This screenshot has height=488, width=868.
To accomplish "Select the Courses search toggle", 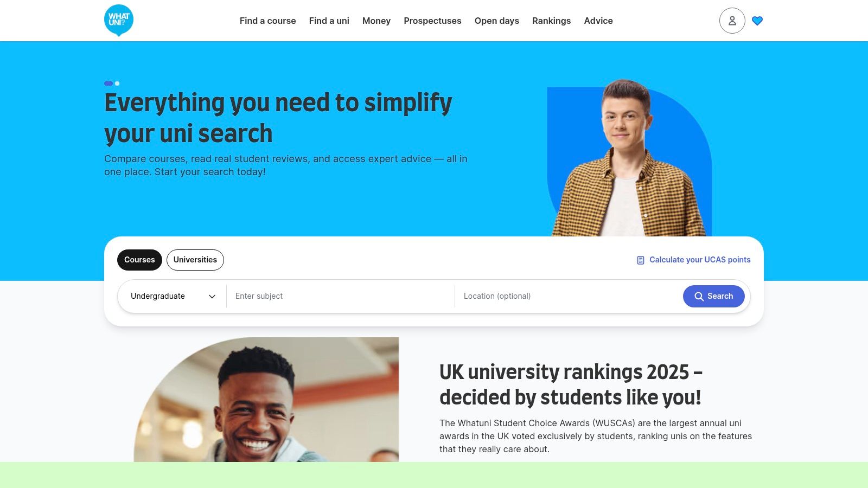I will pos(139,260).
